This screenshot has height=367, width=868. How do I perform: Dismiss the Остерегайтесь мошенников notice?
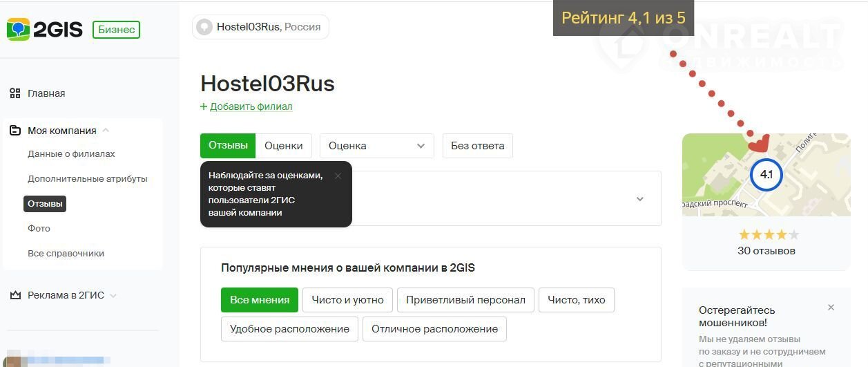[x=831, y=308]
